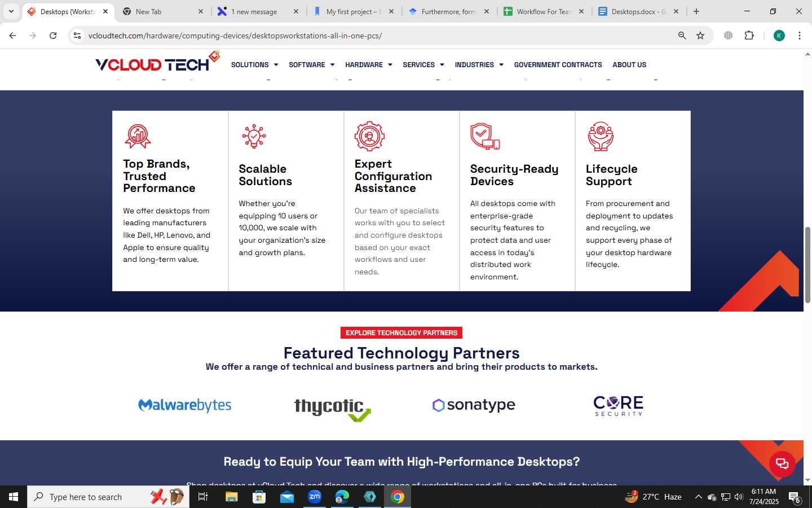Switch to the New Tab browser tab
Screen dimensions: 812x508
(164, 11)
